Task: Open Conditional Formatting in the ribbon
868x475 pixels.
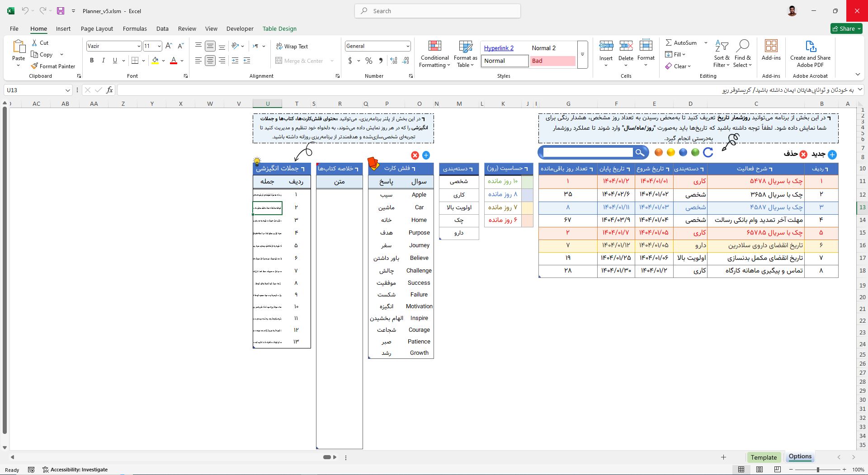Action: click(x=434, y=54)
